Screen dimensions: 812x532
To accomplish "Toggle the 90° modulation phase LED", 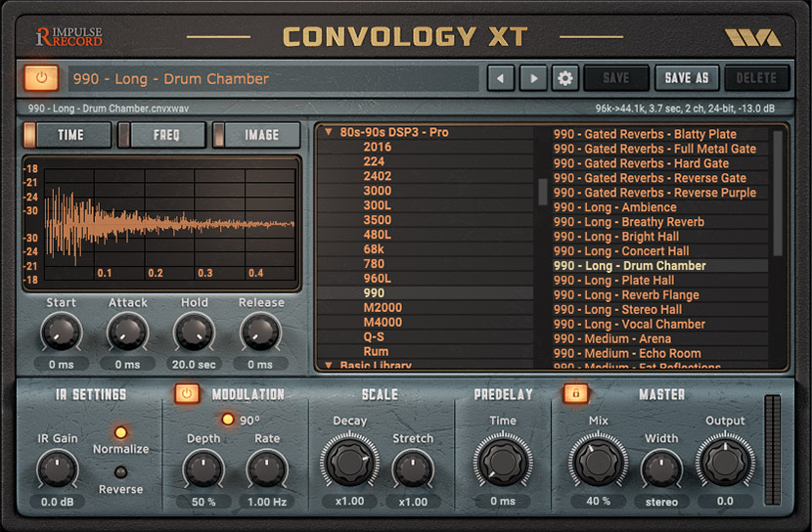I will pos(227,420).
